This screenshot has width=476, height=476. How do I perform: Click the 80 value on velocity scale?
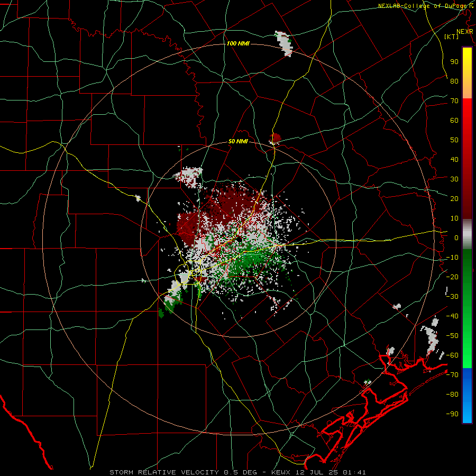(454, 81)
